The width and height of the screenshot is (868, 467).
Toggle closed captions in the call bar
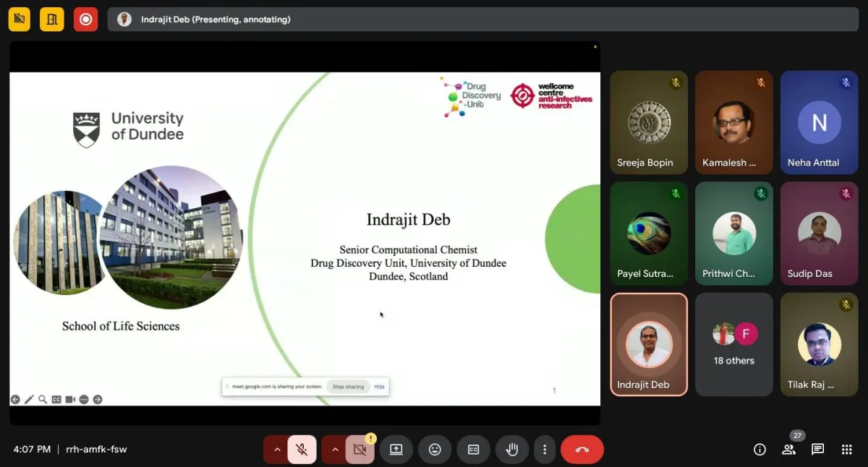pyautogui.click(x=473, y=450)
